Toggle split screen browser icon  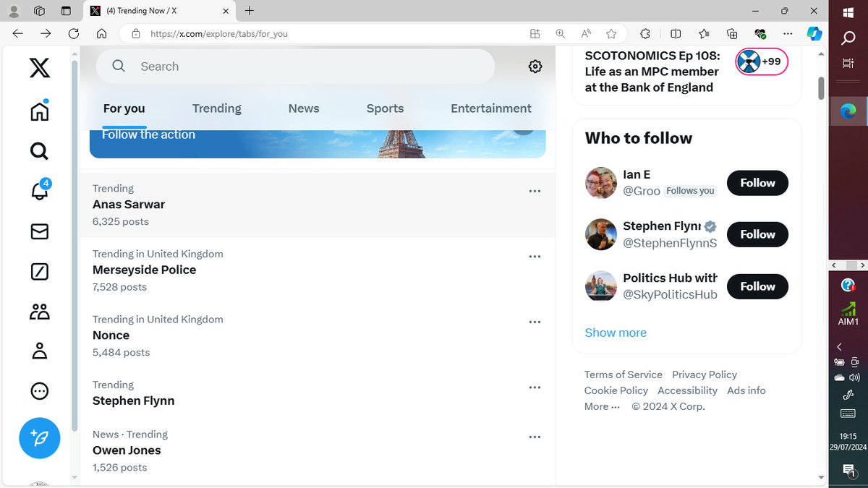676,33
